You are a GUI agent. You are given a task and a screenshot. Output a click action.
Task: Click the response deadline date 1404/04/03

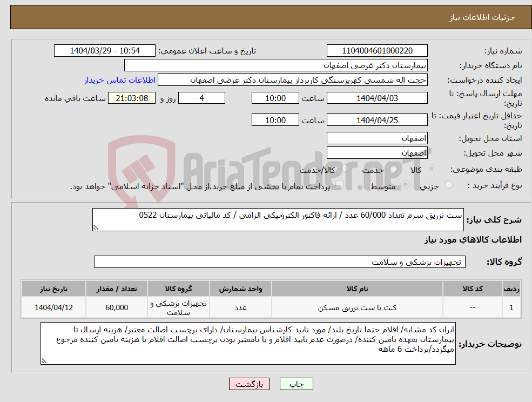[377, 98]
